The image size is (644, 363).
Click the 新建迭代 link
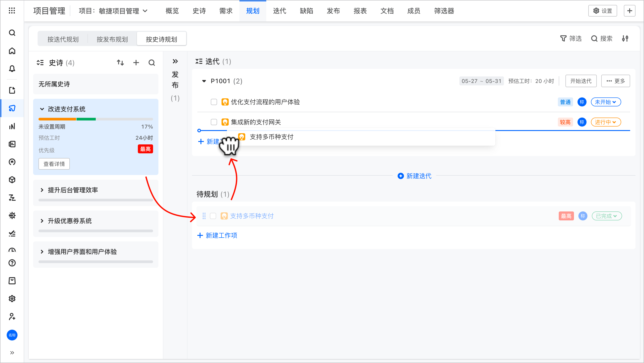[x=414, y=176]
